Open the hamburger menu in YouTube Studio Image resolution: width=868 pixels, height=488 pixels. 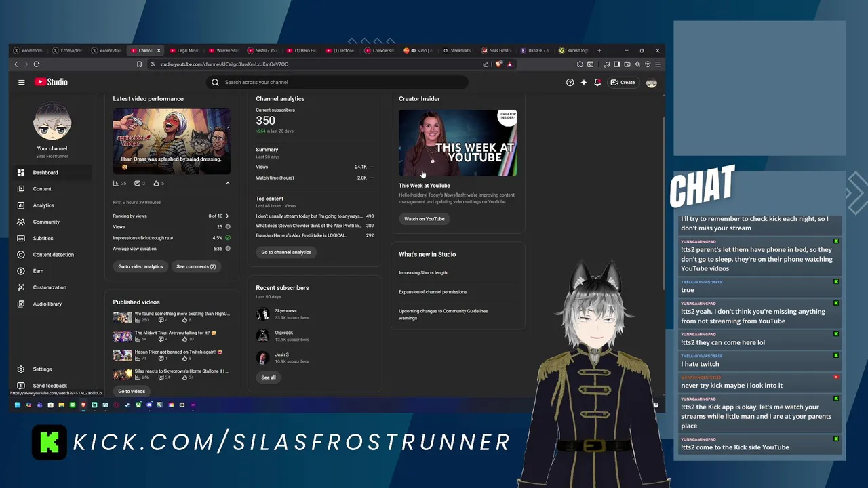[x=22, y=83]
